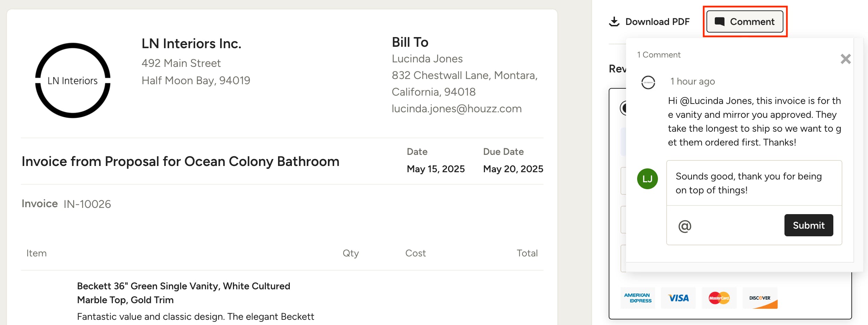Open the Beckett 36" Green Single Vanity item

tap(183, 292)
